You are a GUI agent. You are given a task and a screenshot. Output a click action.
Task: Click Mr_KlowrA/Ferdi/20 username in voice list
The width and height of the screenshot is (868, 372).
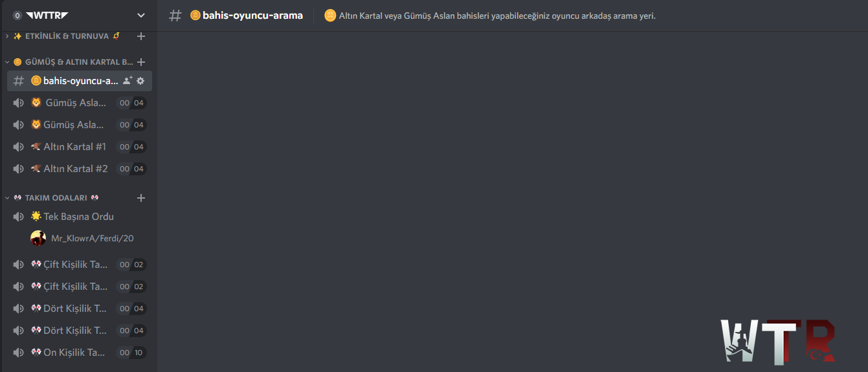tap(93, 239)
